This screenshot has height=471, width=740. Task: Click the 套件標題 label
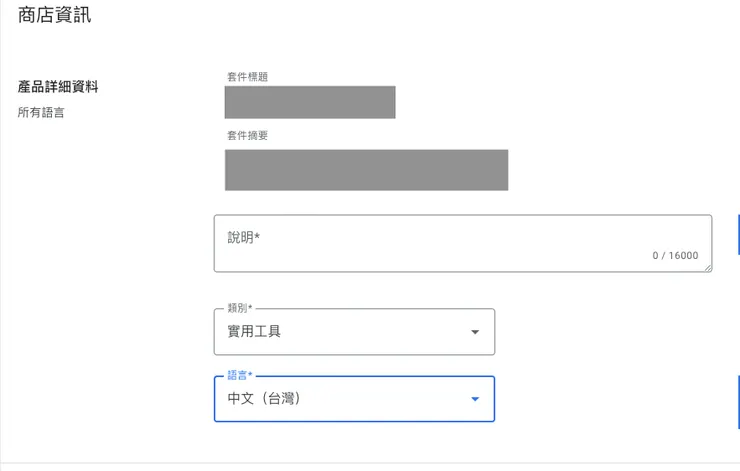tap(247, 77)
